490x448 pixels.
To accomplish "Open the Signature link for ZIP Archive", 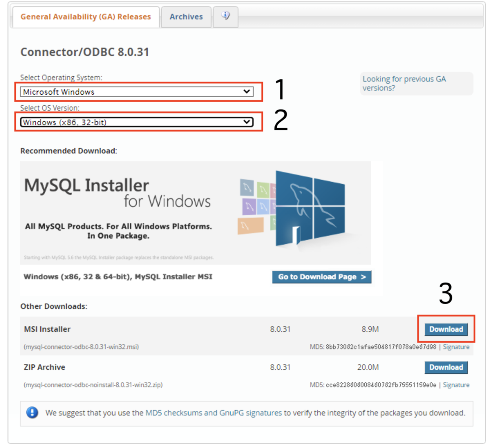I will coord(456,385).
